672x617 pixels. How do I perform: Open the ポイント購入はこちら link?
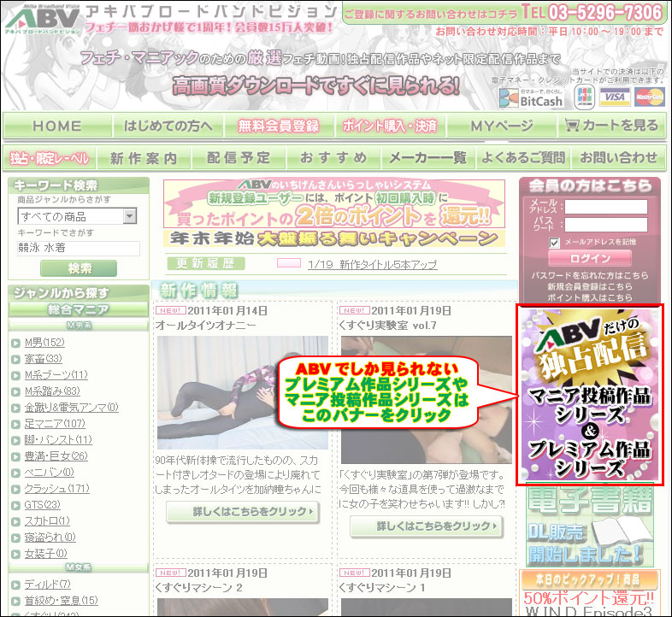click(590, 297)
